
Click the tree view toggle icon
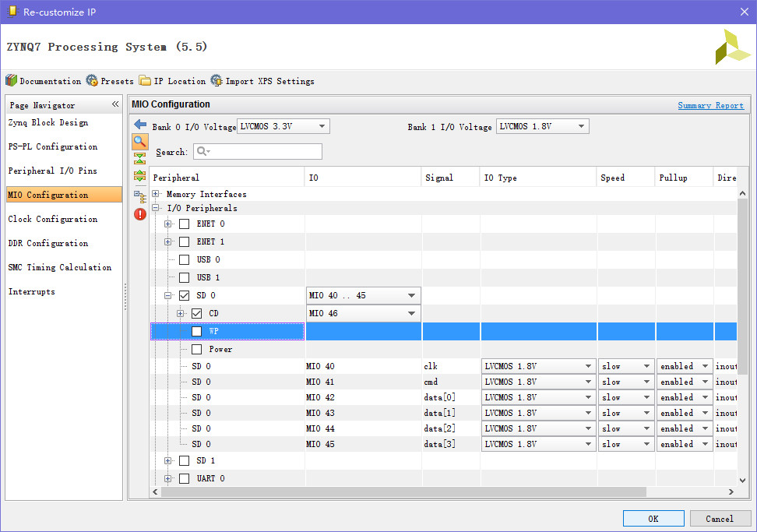tap(140, 196)
